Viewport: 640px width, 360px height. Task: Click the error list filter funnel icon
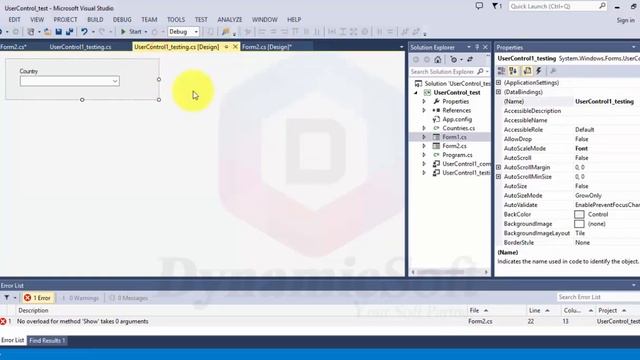(x=7, y=298)
